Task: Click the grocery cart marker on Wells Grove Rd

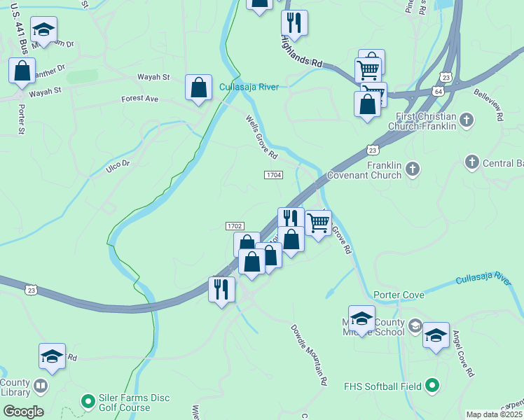Action: [x=319, y=225]
